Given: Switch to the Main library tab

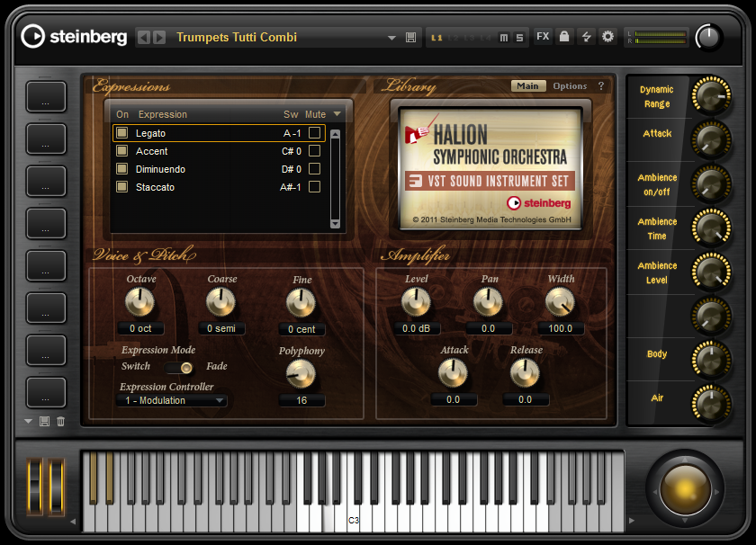Looking at the screenshot, I should 528,85.
